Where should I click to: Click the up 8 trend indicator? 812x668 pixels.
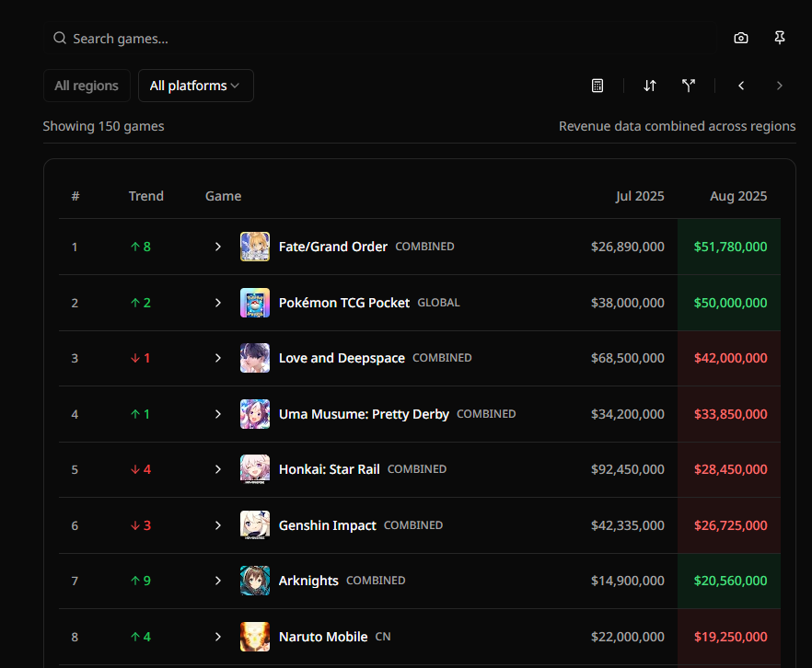point(140,247)
